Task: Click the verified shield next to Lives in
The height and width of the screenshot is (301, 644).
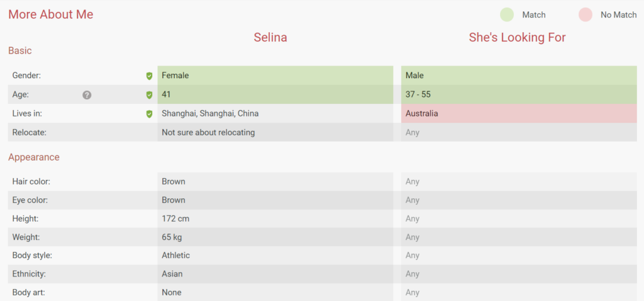Action: [149, 114]
